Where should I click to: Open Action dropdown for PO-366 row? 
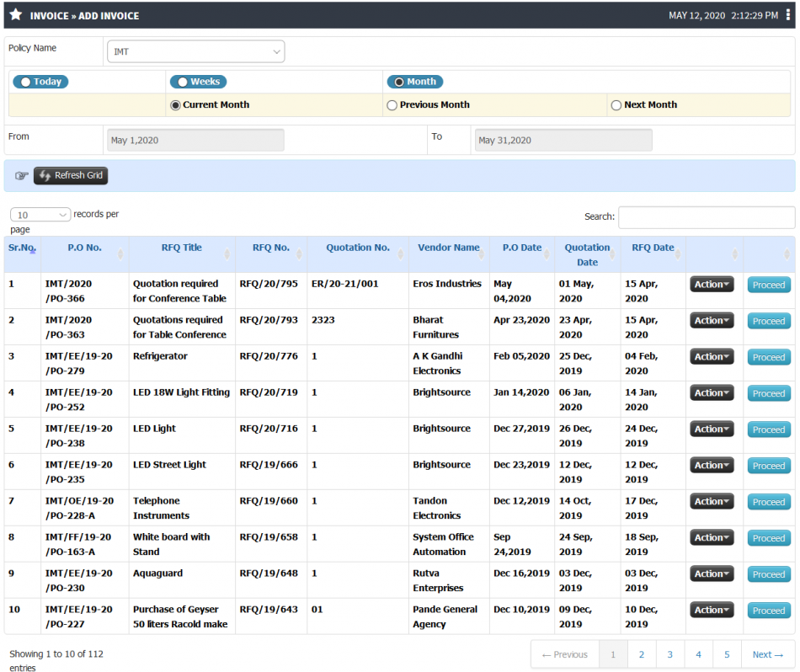712,284
